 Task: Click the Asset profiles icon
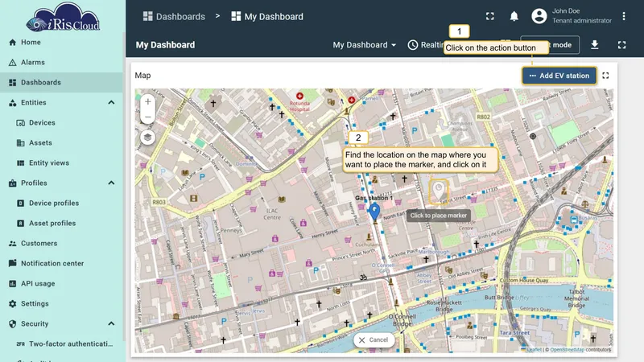coord(21,224)
